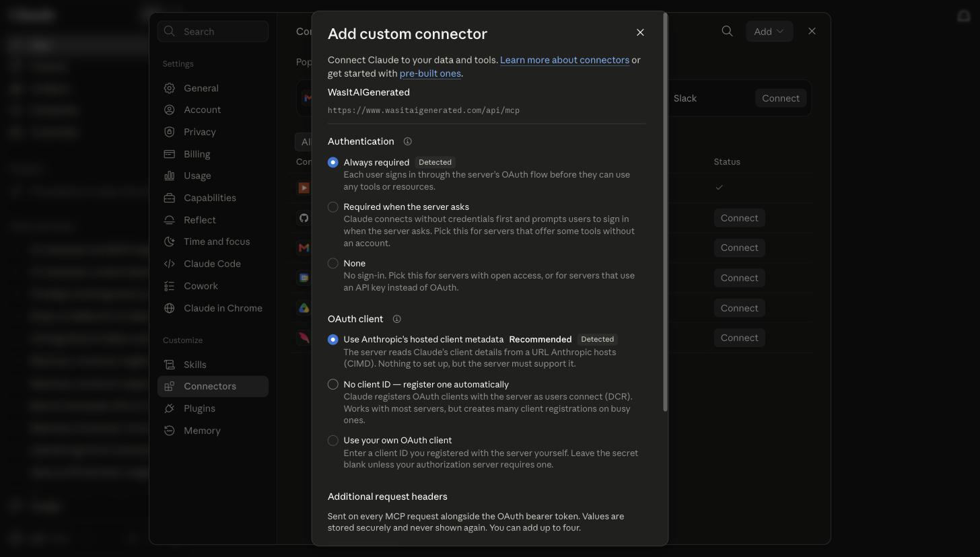Click Connect in the Google Calendar icon row

click(x=739, y=278)
